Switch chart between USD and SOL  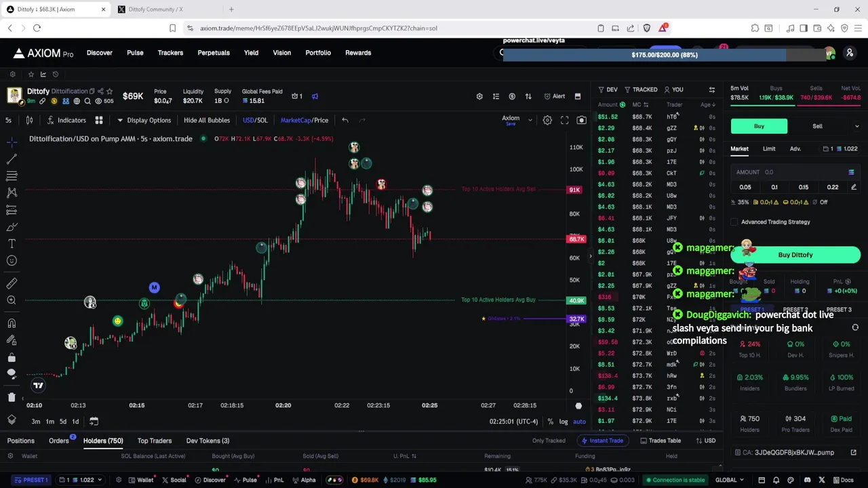(256, 120)
